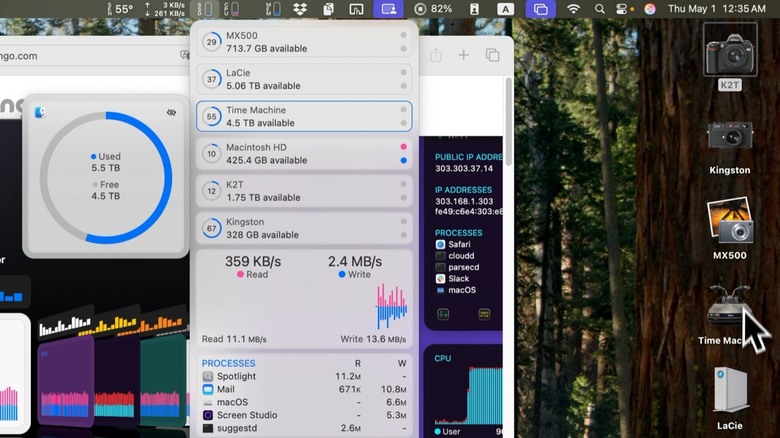Screen dimensions: 780x438
Task: Select the macOS process row in disk menu
Action: 304,402
